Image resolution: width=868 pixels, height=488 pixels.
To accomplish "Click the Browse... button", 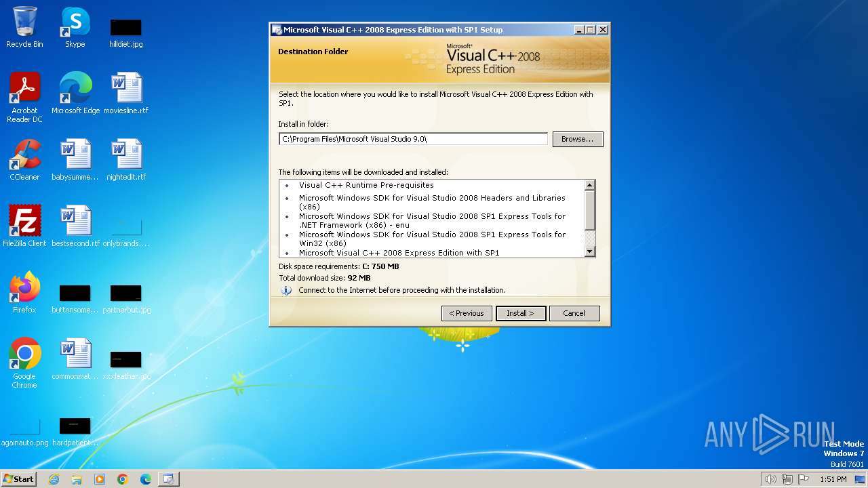I will [578, 139].
